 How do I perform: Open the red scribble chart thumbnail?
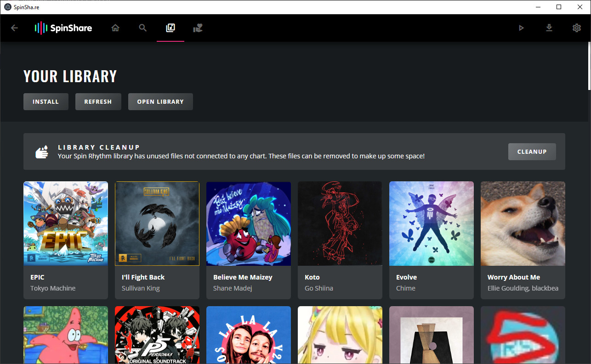point(523,335)
